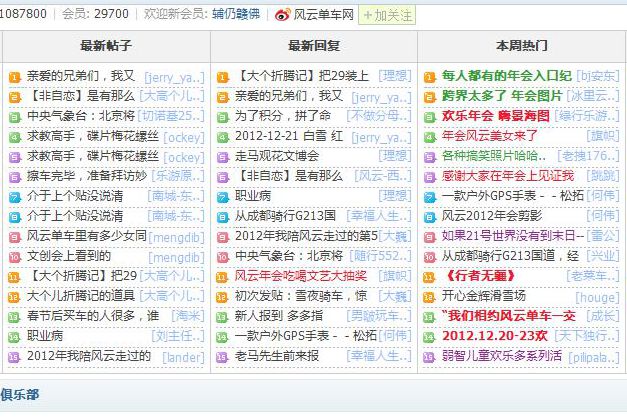Click rank 2 badge beside 【非自恋】是有那么 in 最新帖子
Image resolution: width=627 pixels, height=417 pixels.
(x=14, y=97)
